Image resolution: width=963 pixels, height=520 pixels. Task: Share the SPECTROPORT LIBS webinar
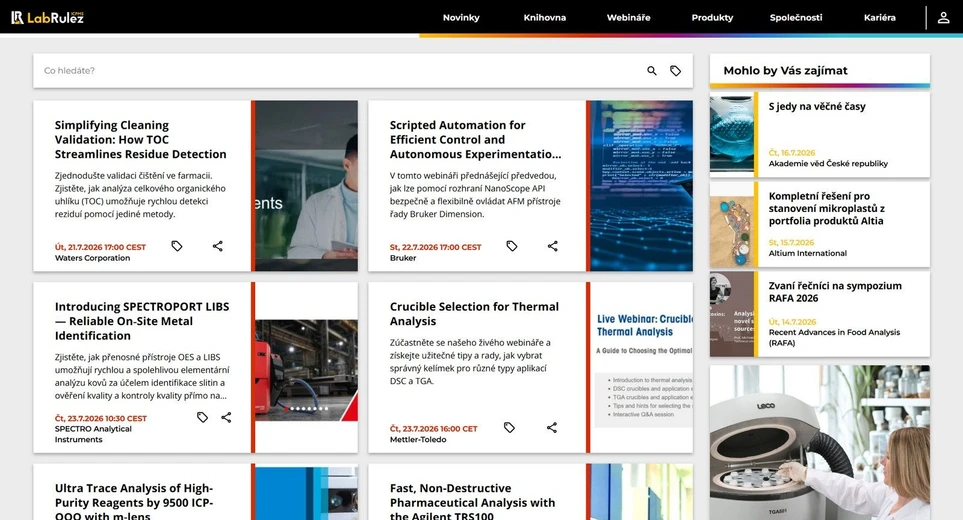click(226, 417)
